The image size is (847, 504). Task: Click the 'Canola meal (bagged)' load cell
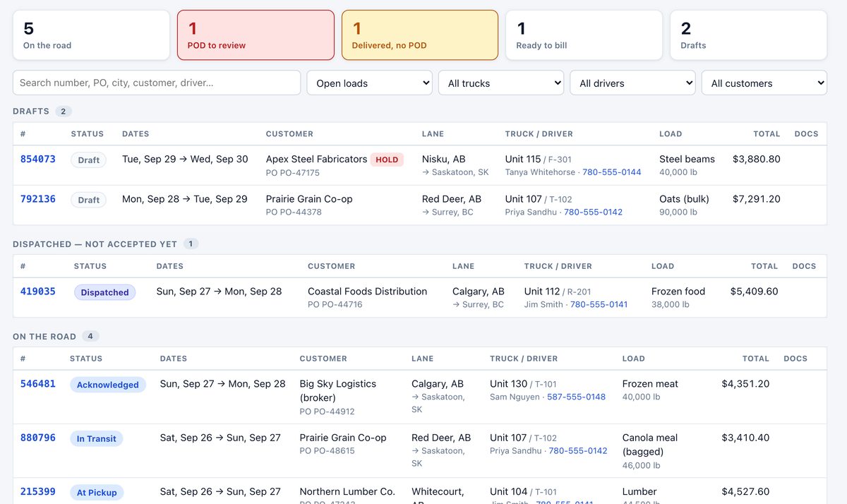tap(650, 444)
